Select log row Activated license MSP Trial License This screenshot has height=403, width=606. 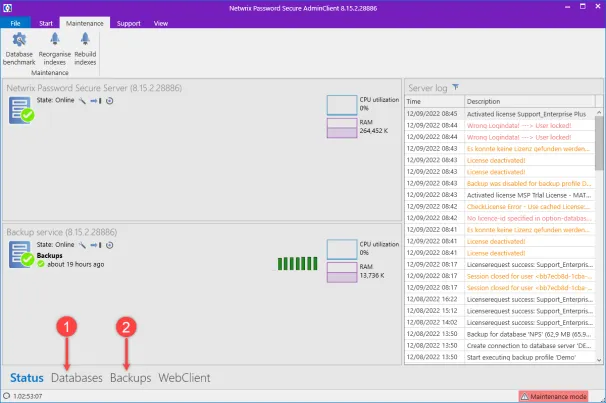coord(500,195)
